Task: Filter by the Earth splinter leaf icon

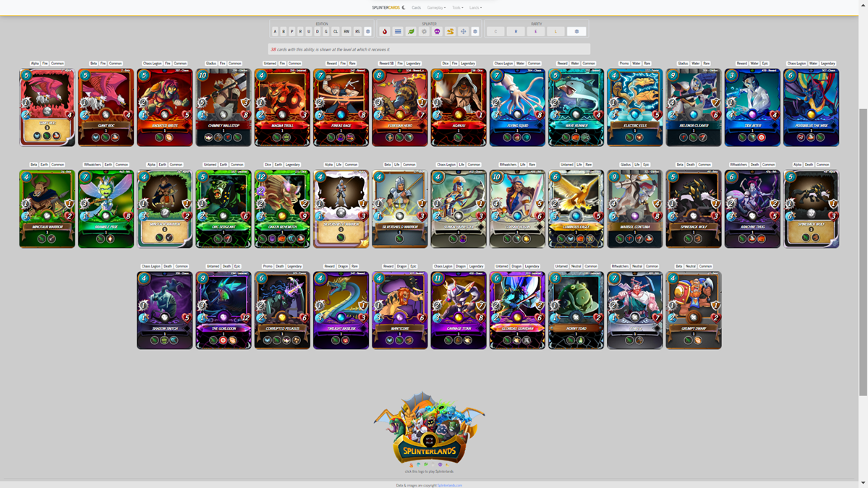Action: pyautogui.click(x=411, y=32)
